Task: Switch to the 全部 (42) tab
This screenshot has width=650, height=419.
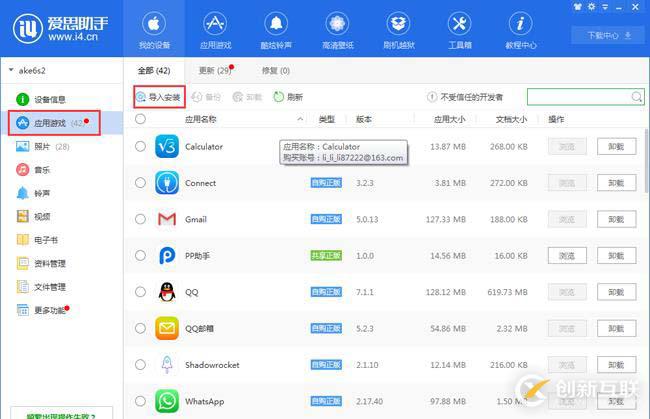Action: [x=154, y=70]
